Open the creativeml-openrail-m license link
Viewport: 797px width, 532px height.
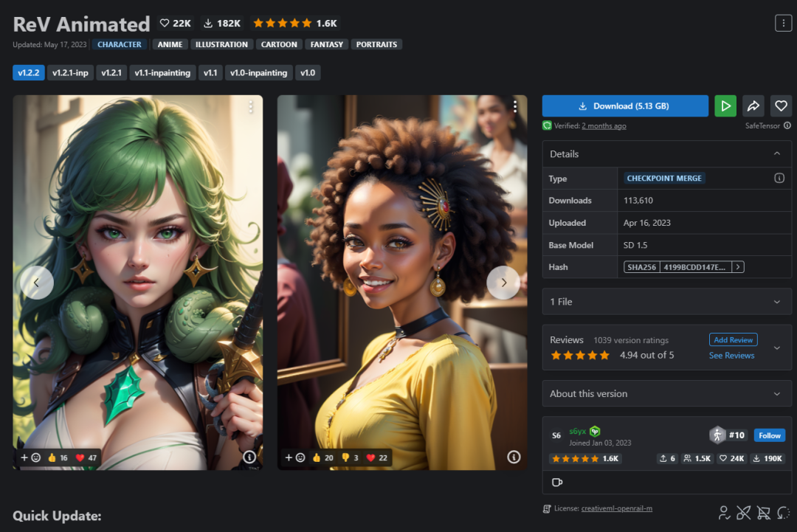(x=616, y=508)
